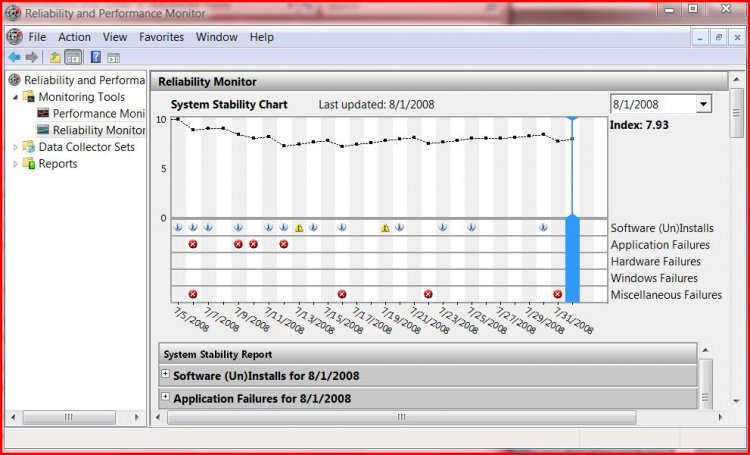The height and width of the screenshot is (455, 750).
Task: Click the Miscellaneous Failures error icon on 7/6/2008
Action: [x=193, y=294]
